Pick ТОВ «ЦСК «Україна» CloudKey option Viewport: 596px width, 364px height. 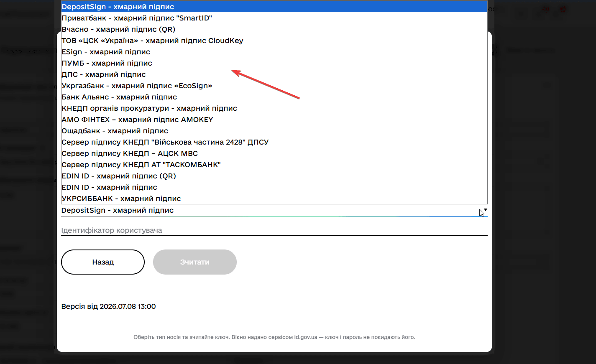(x=274, y=41)
